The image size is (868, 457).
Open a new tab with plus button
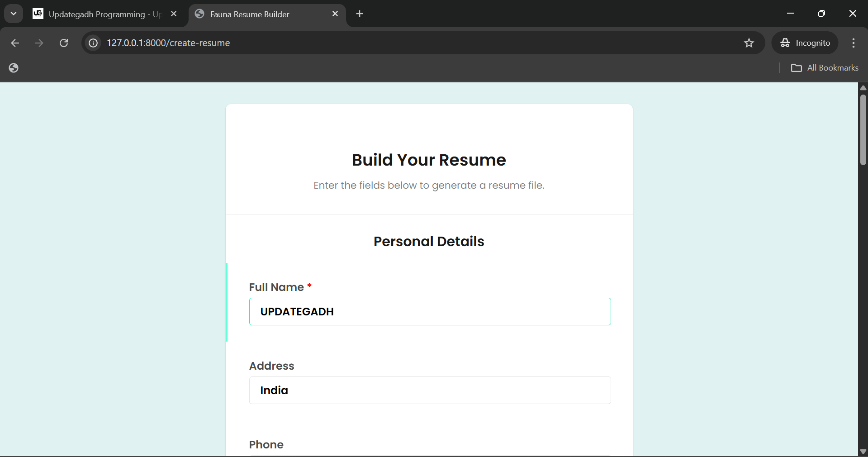(360, 14)
